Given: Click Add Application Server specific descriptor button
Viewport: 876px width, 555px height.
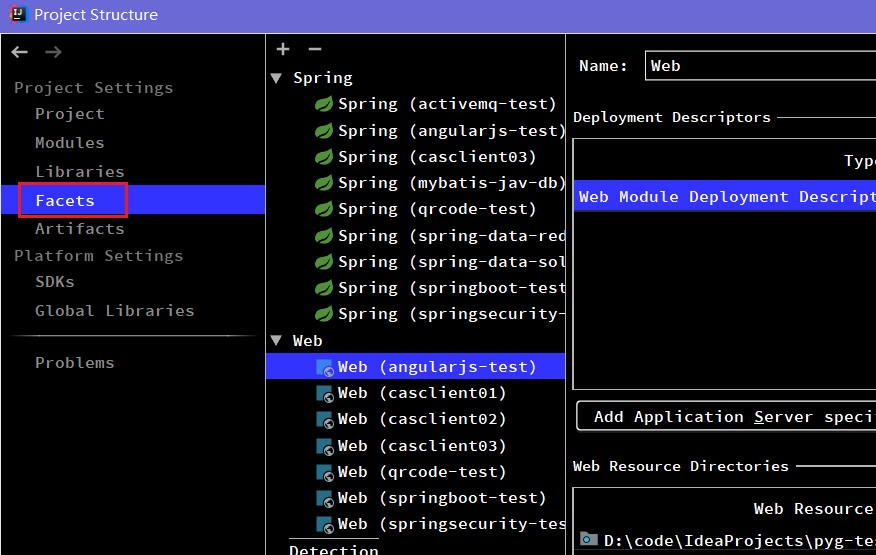Looking at the screenshot, I should [x=726, y=416].
